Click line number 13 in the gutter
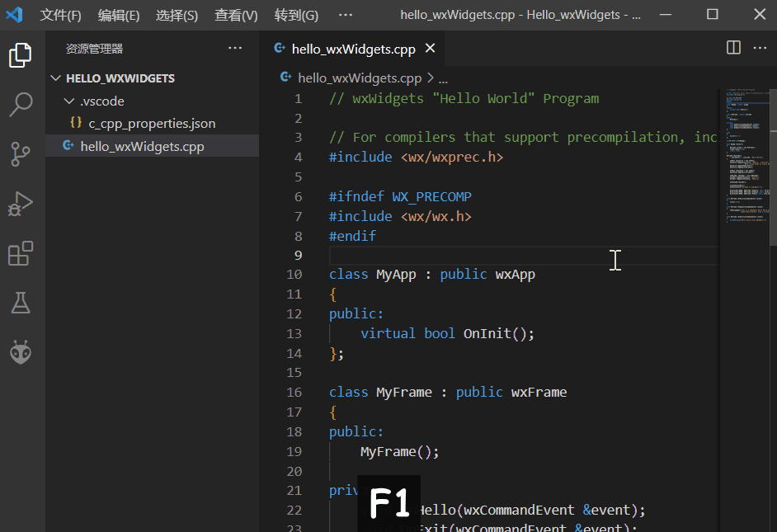Viewport: 777px width, 532px height. click(294, 333)
